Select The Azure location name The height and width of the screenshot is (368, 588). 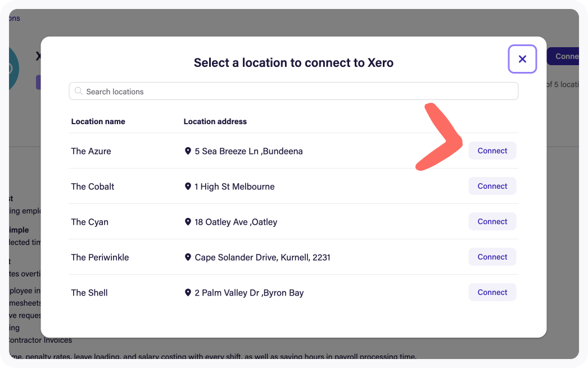(91, 151)
